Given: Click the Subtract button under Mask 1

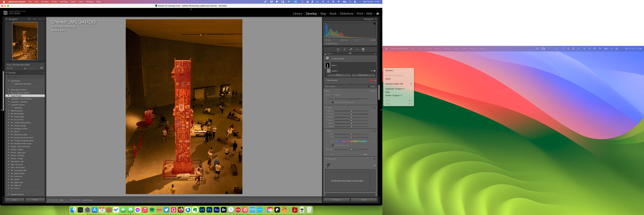Looking at the screenshot, I should click(363, 75).
